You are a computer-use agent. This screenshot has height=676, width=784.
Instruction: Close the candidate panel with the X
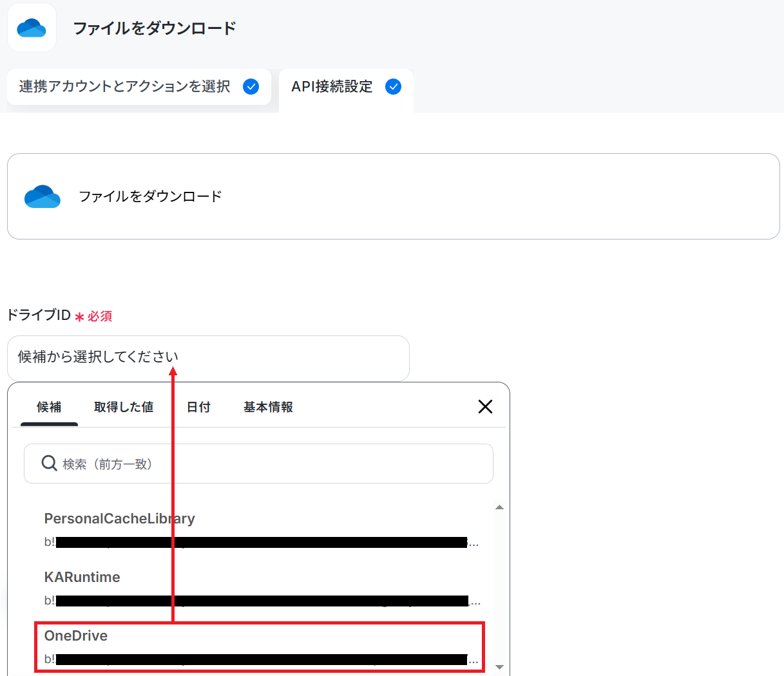(485, 406)
